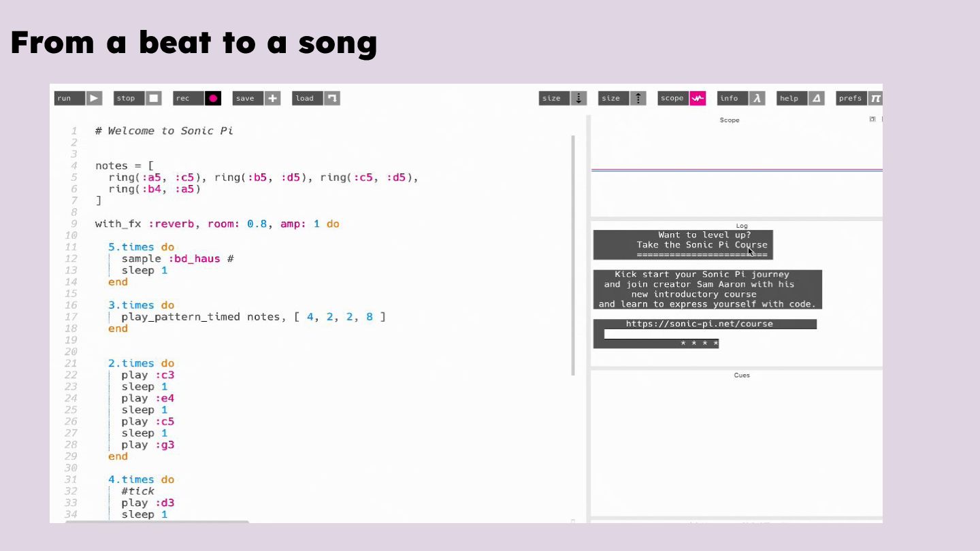Open help via the delta triangle icon
This screenshot has height=551, width=980.
tap(817, 98)
